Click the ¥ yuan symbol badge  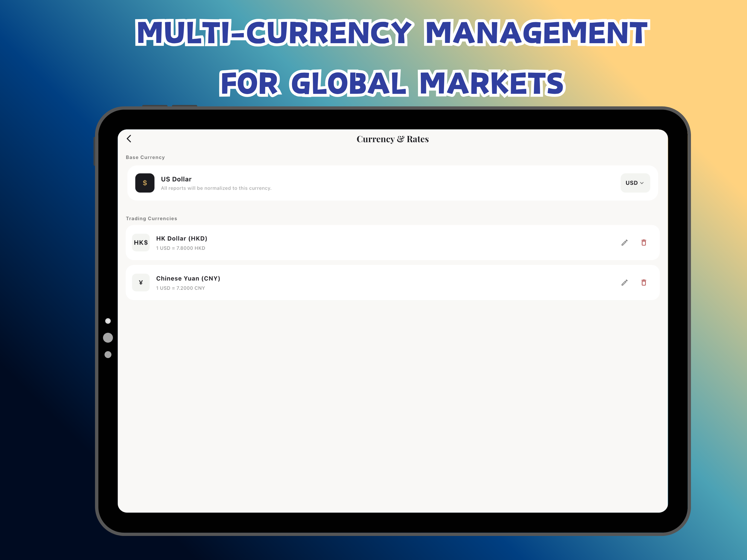[141, 282]
